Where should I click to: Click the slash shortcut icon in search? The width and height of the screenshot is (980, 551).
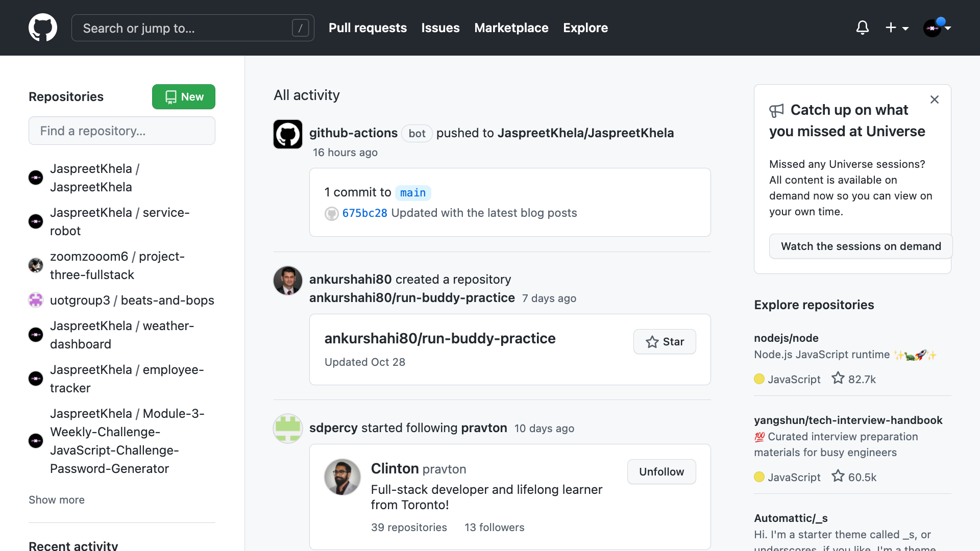click(300, 28)
